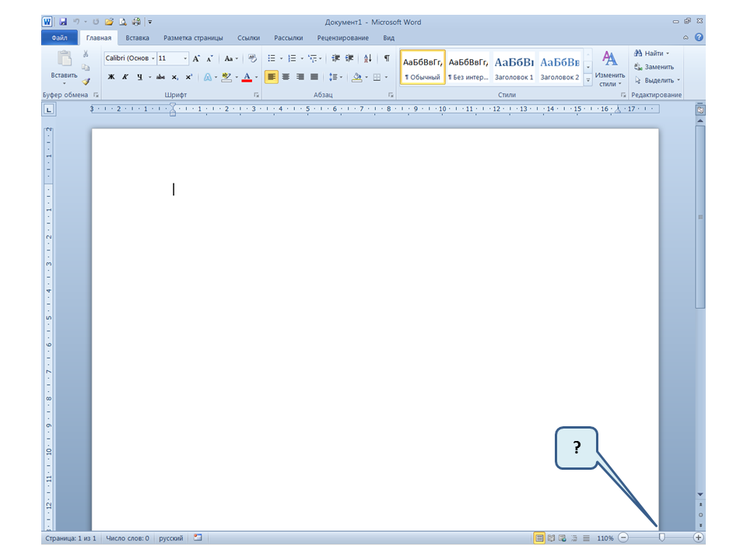Center-align the paragraph text
The height and width of the screenshot is (560, 747).
pos(286,77)
